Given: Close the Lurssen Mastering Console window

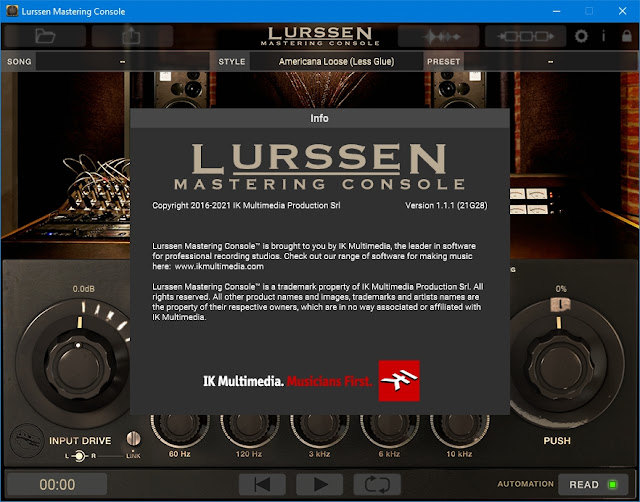Looking at the screenshot, I should click(x=622, y=11).
